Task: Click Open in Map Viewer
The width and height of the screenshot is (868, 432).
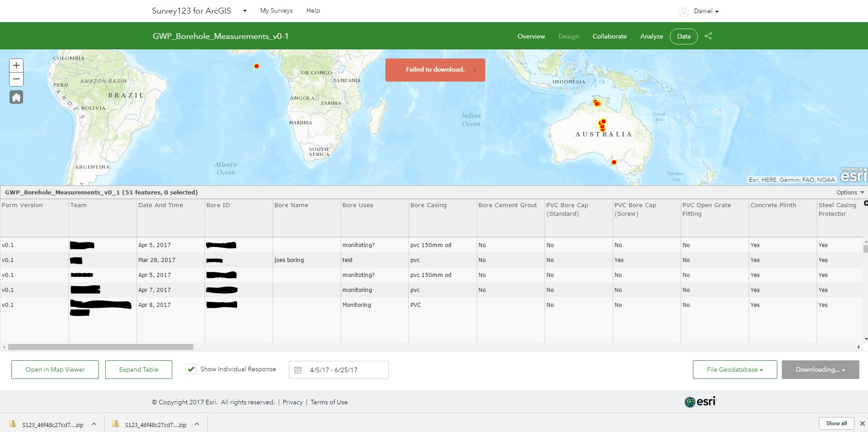Action: tap(55, 369)
